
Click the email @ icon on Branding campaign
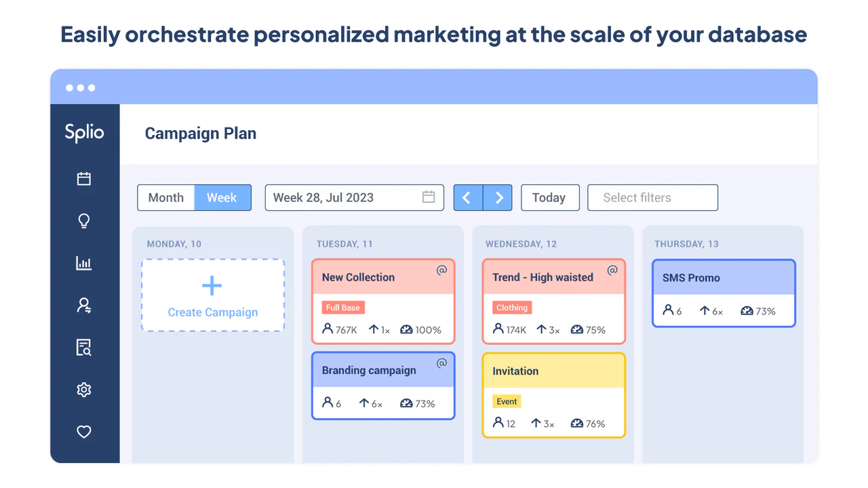click(442, 363)
